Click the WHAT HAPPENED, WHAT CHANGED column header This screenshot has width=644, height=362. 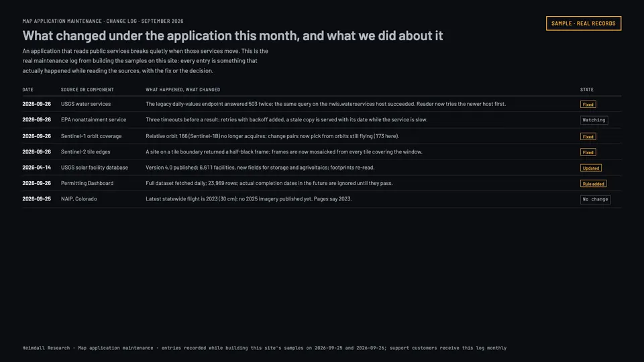182,89
